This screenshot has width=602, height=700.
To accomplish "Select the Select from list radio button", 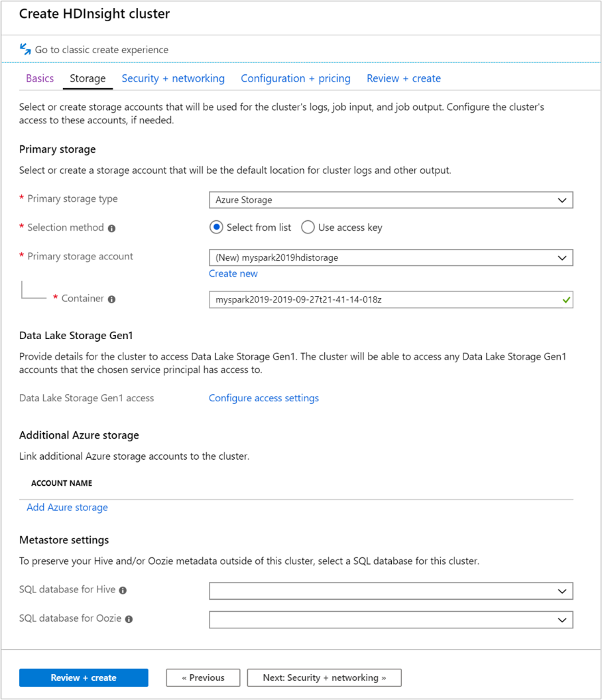I will pyautogui.click(x=216, y=227).
